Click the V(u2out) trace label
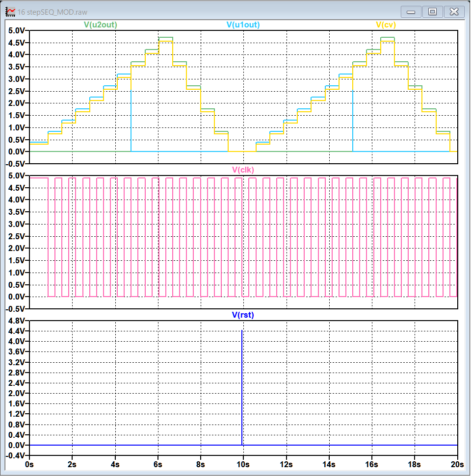471x476 pixels. click(100, 25)
